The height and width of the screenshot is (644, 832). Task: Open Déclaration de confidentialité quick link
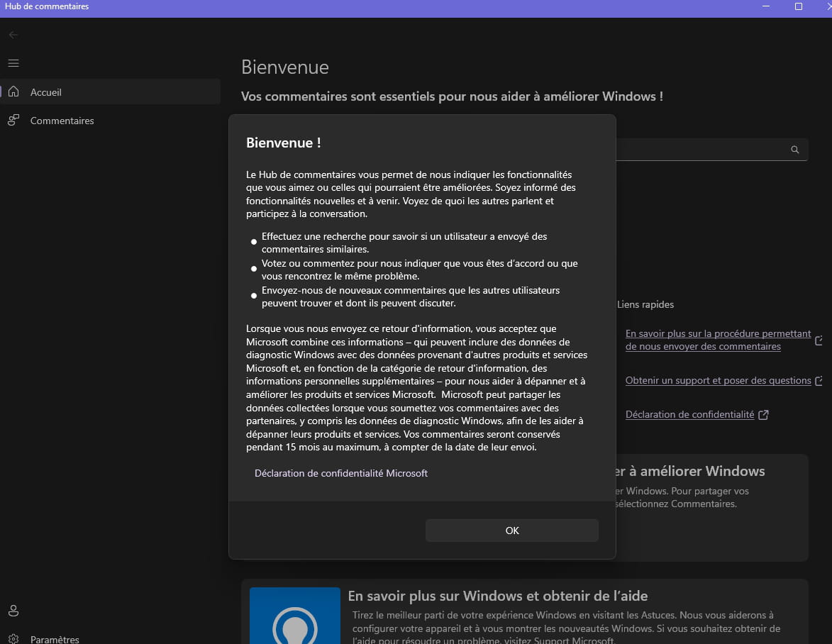(689, 415)
